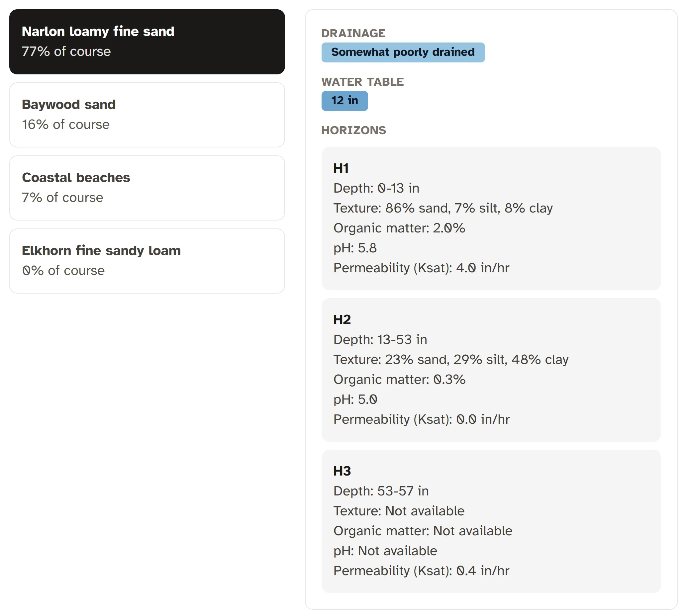Click the H1 pH value
Screen dimensions: 687x616
coord(355,248)
